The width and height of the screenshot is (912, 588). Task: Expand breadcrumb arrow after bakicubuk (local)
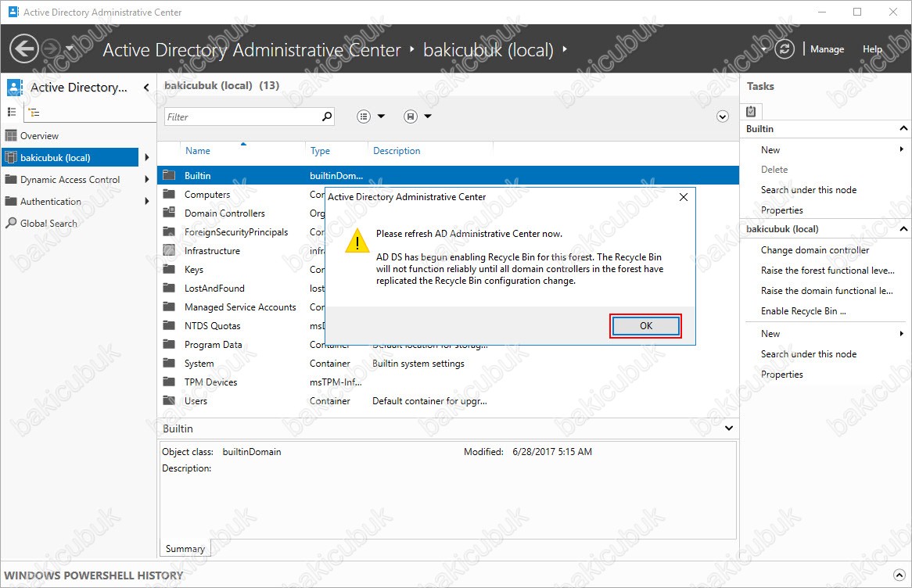pos(564,49)
